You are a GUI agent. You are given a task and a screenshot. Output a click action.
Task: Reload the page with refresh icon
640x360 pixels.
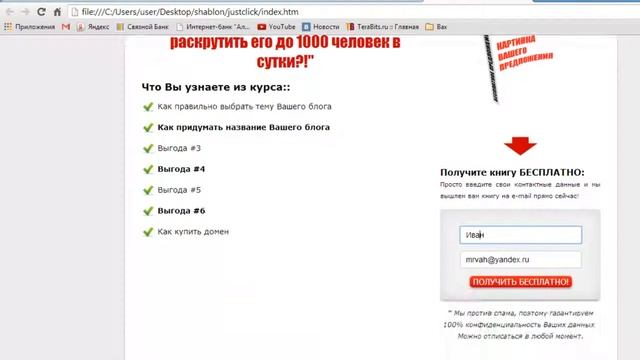41,12
